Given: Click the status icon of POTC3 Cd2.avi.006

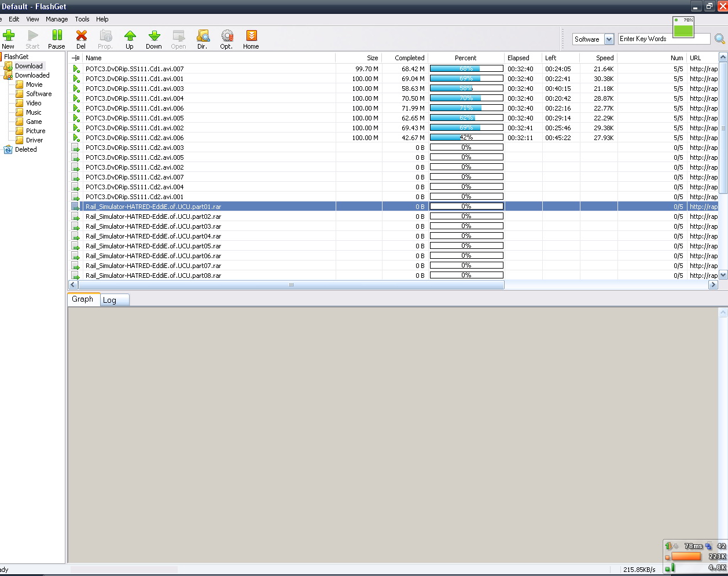Looking at the screenshot, I should point(76,138).
